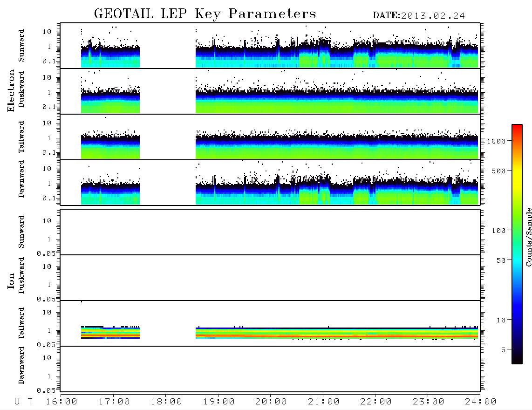Click the "Counts/Sample" color bar label

tap(528, 237)
